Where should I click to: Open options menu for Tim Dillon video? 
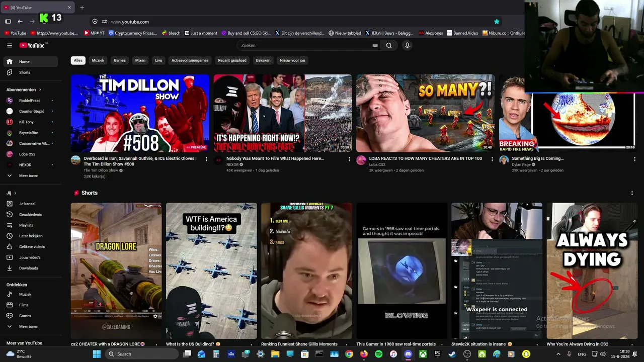coord(206,159)
